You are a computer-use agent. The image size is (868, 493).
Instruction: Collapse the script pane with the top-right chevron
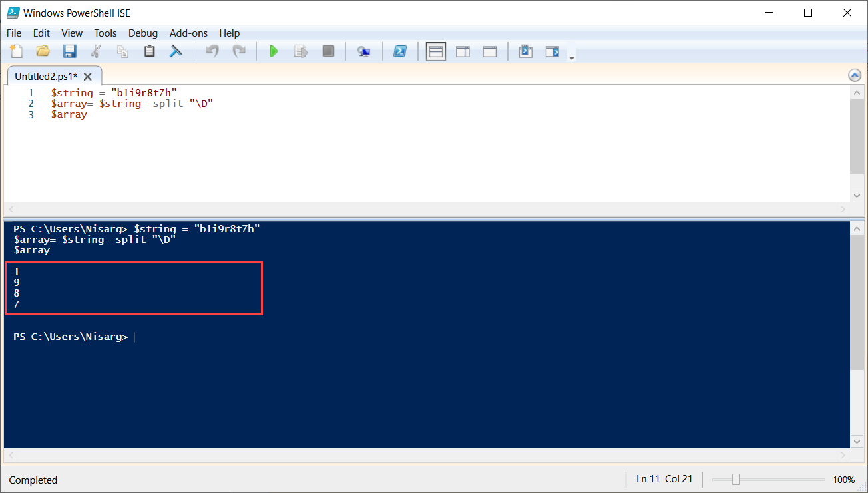(x=855, y=75)
